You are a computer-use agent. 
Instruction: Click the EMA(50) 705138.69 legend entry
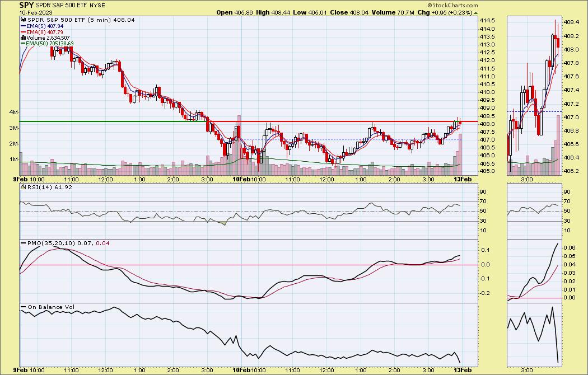click(x=49, y=44)
